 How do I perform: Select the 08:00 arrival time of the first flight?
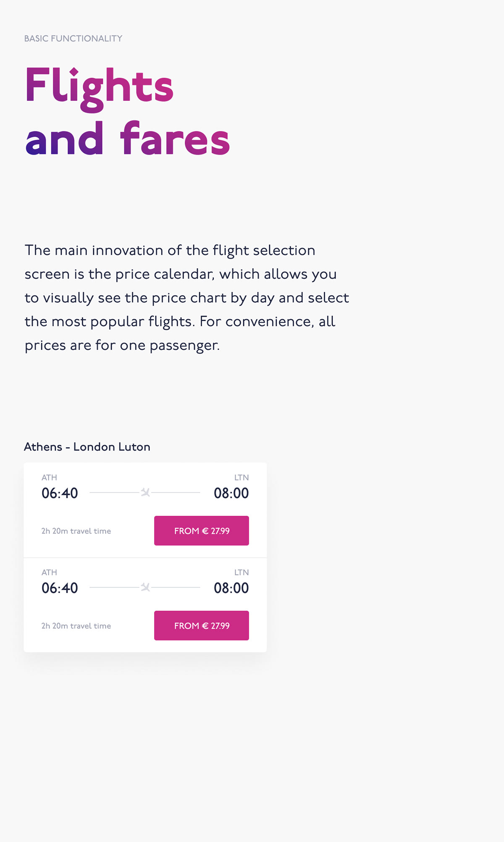(231, 493)
